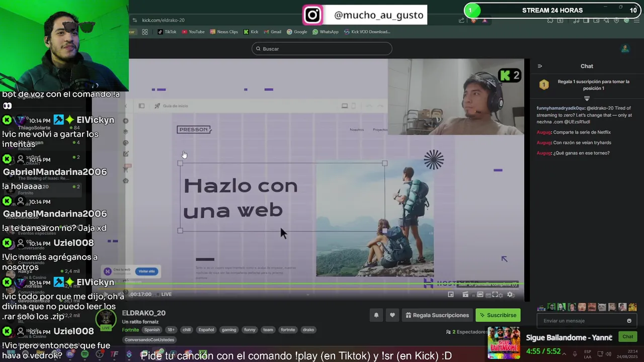
Task: Select the ConversandoConUstedes tag
Action: (149, 340)
